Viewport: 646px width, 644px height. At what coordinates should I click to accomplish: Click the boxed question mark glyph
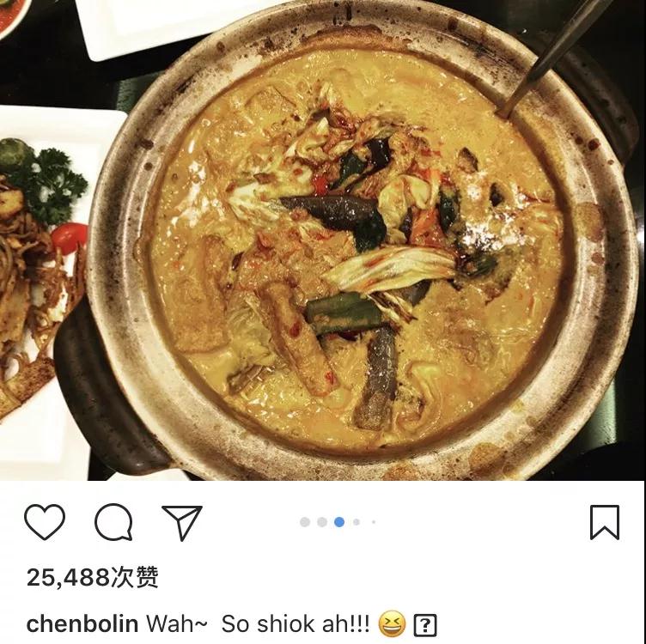(x=424, y=625)
